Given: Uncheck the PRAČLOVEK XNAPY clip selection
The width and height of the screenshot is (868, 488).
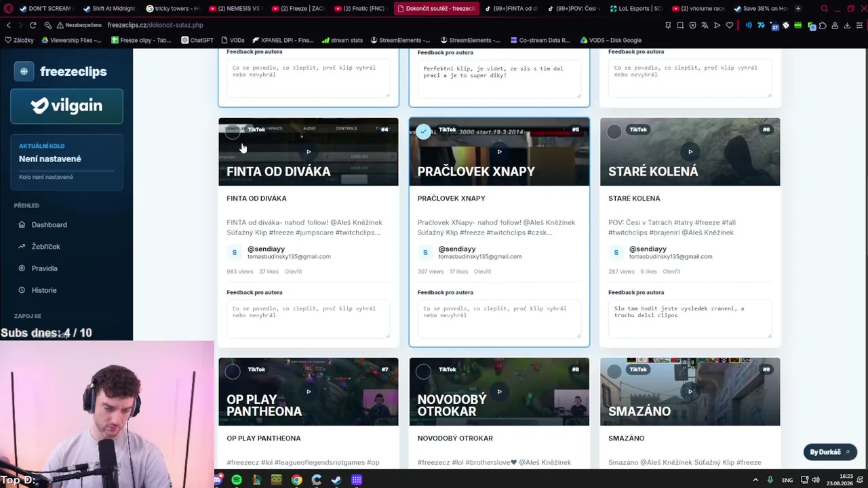Looking at the screenshot, I should click(x=423, y=131).
